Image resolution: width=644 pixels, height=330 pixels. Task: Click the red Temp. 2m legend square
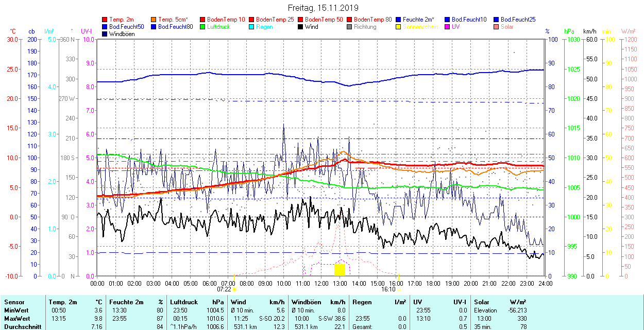(x=105, y=20)
